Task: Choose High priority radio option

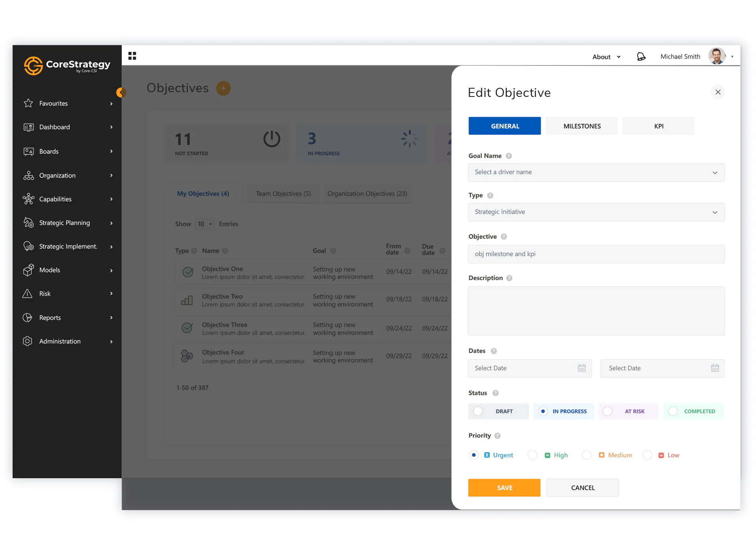Action: [x=532, y=455]
